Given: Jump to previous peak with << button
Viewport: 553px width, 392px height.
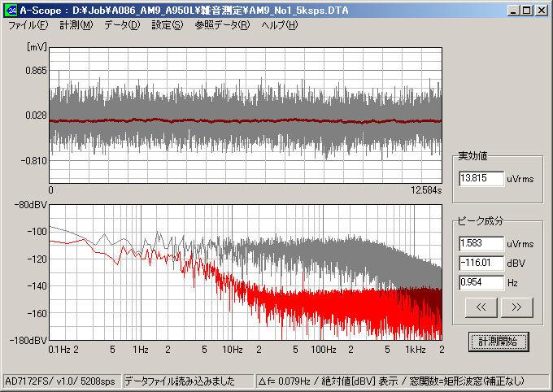Looking at the screenshot, I should (480, 307).
